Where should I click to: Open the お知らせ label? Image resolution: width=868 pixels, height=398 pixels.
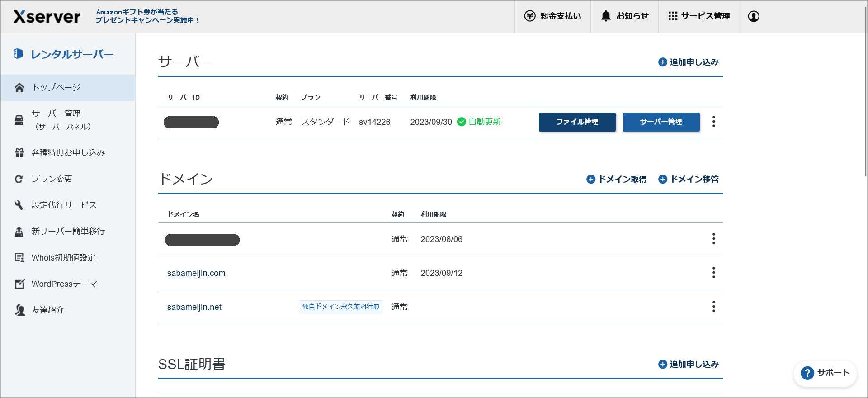coord(632,16)
